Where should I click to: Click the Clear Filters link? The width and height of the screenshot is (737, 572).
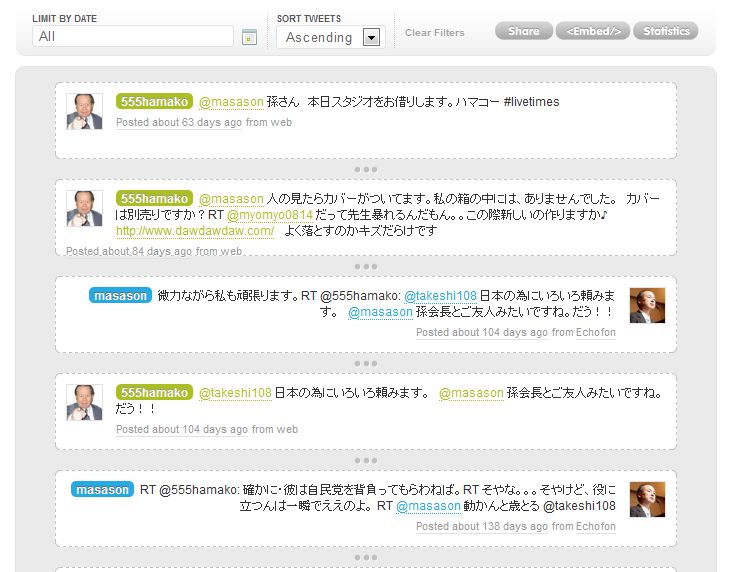[x=434, y=32]
